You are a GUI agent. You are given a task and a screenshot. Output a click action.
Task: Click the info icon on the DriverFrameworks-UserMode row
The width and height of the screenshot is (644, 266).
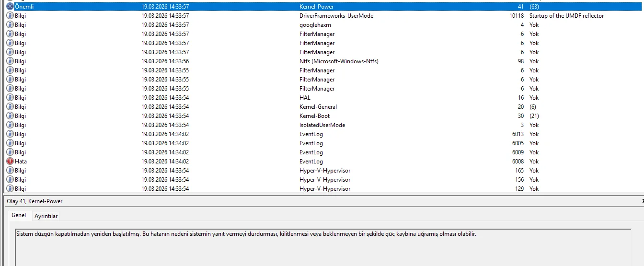point(10,16)
